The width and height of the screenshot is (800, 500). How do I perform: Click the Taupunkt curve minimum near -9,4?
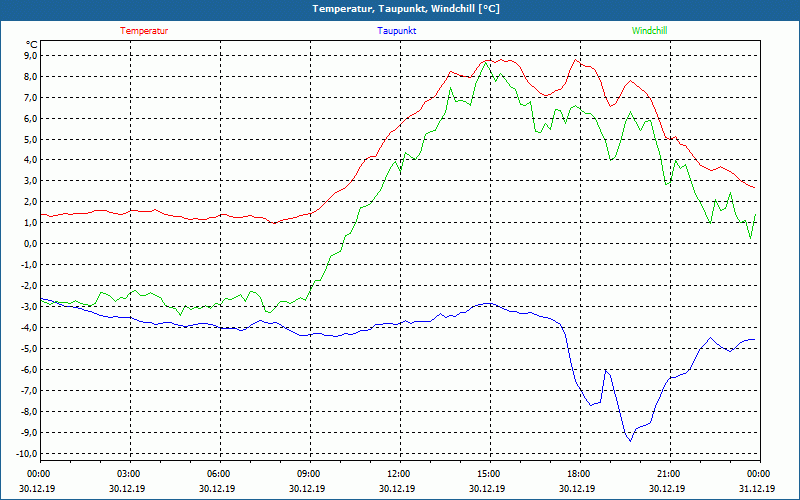(x=631, y=441)
